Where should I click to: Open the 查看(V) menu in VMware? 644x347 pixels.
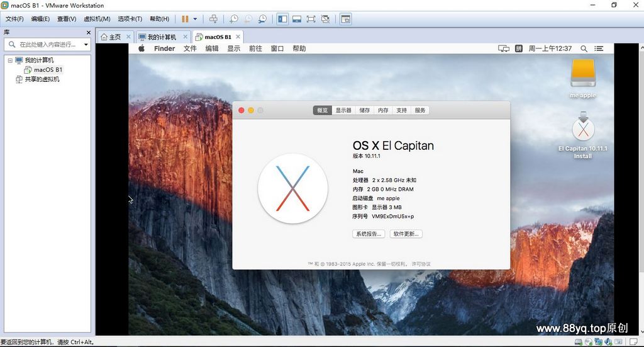pos(67,19)
